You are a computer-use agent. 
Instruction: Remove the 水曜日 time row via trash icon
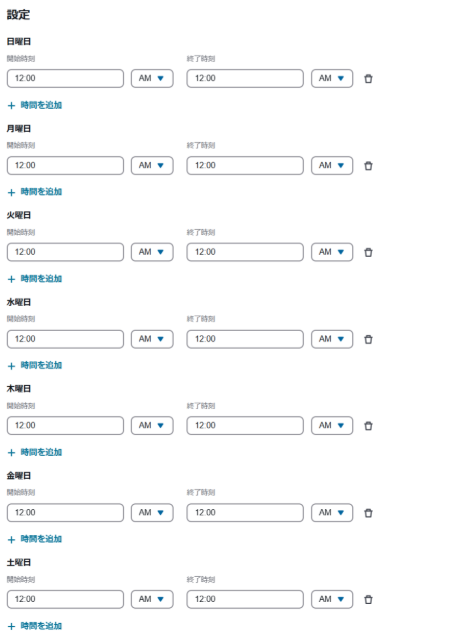(368, 339)
